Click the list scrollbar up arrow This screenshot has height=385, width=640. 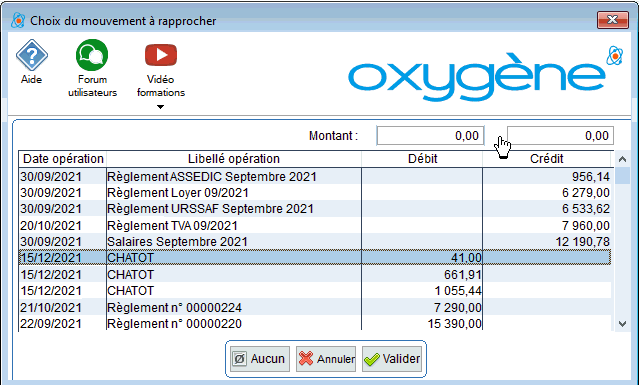click(622, 159)
